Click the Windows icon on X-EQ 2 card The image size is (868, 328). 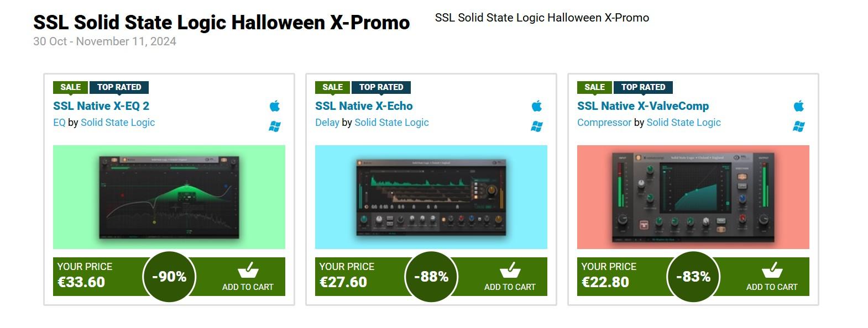pyautogui.click(x=275, y=126)
